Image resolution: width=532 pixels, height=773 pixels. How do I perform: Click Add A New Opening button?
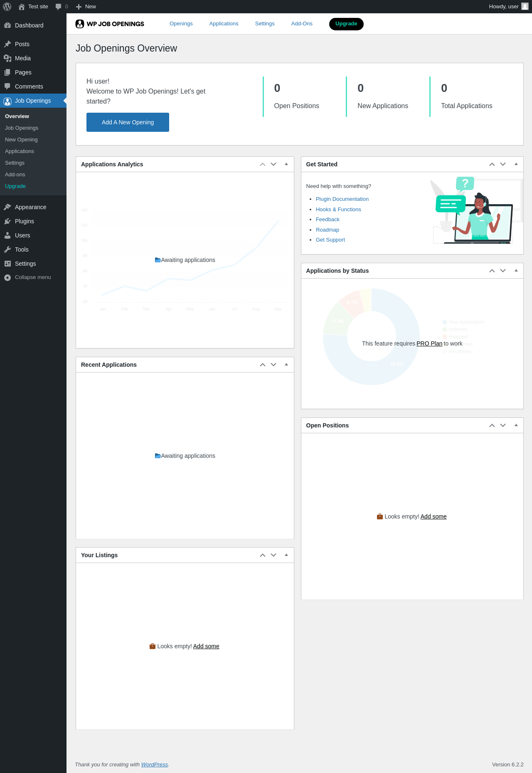pos(128,122)
